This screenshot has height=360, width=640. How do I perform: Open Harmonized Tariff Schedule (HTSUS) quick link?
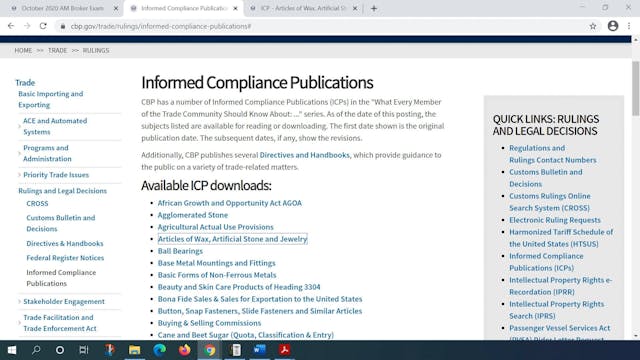pyautogui.click(x=561, y=238)
